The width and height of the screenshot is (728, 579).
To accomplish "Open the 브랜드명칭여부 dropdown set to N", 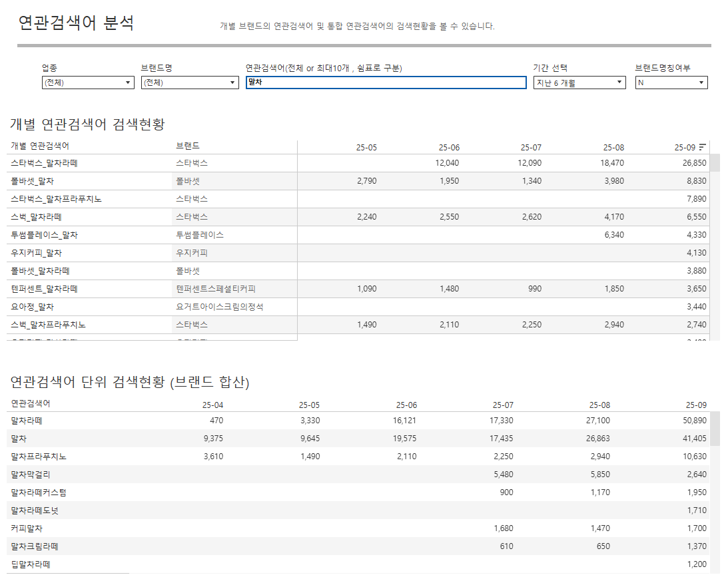I will click(x=671, y=83).
